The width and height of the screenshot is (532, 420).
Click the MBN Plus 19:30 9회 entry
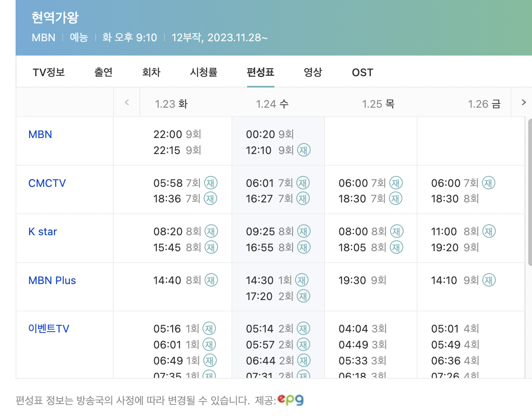362,281
